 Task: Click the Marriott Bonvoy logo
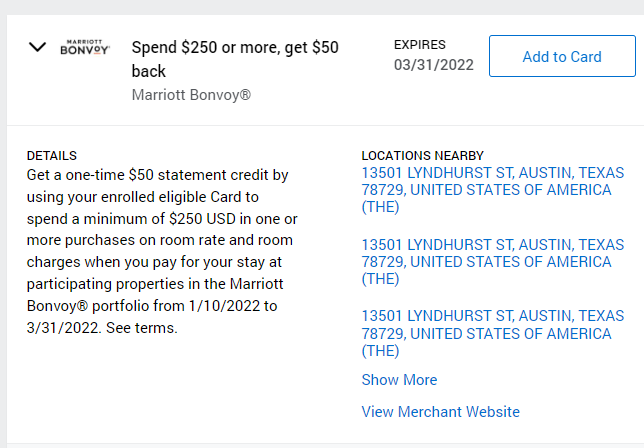(x=85, y=47)
